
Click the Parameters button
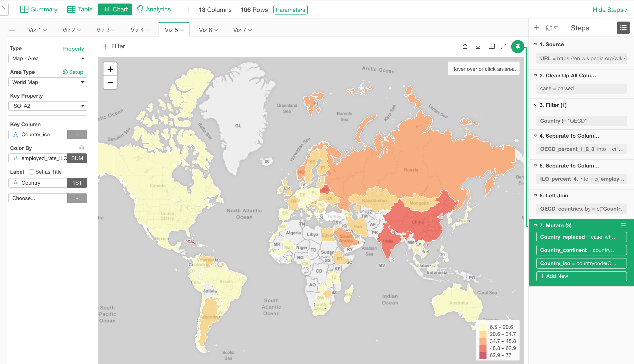pyautogui.click(x=290, y=10)
